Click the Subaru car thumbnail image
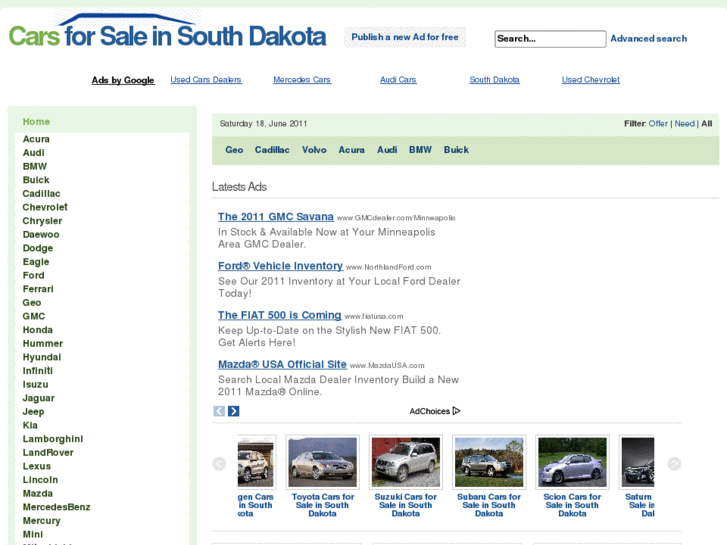This screenshot has width=727, height=545. point(489,462)
